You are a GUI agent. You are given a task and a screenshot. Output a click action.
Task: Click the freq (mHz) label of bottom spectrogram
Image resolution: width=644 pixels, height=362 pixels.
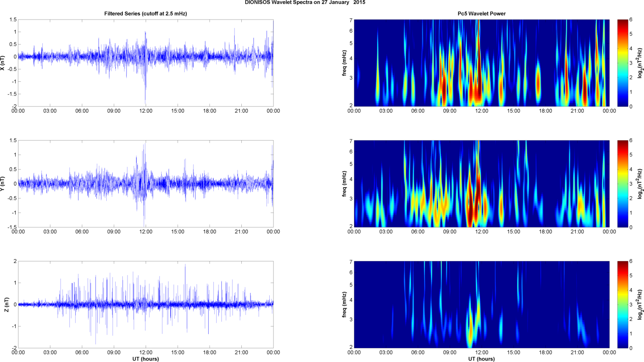344,304
